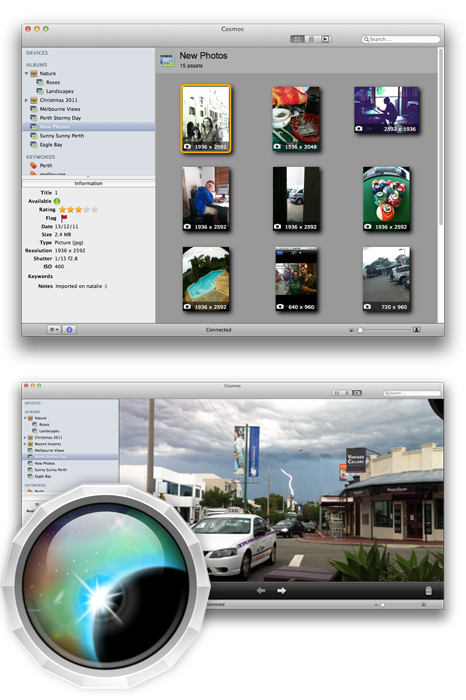Select the car seen through doorway thumbnail
The image size is (466, 700).
pyautogui.click(x=296, y=199)
